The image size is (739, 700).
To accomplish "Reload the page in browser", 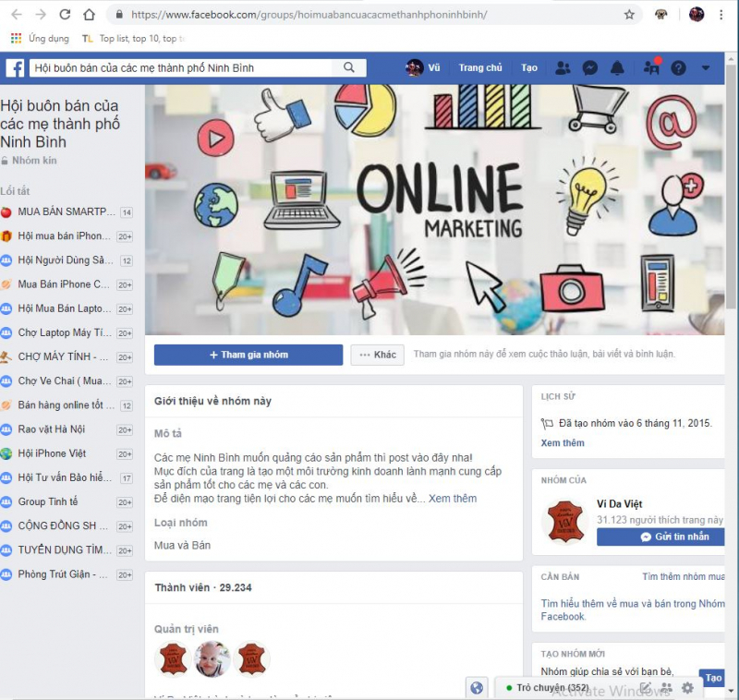I will click(x=65, y=15).
